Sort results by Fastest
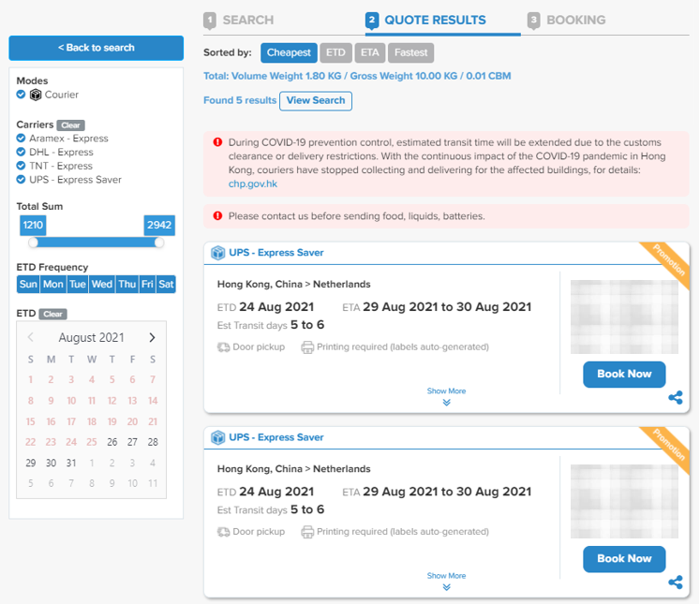 (x=410, y=52)
